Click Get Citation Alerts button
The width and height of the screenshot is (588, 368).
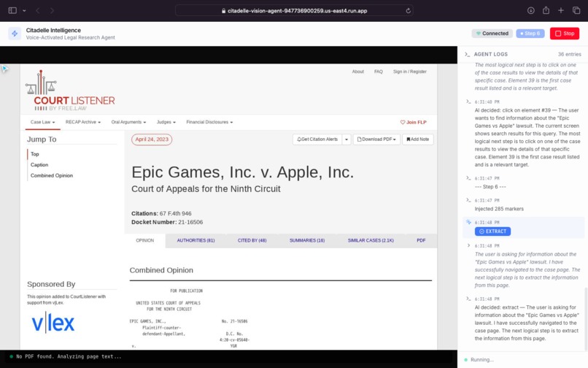pyautogui.click(x=317, y=139)
